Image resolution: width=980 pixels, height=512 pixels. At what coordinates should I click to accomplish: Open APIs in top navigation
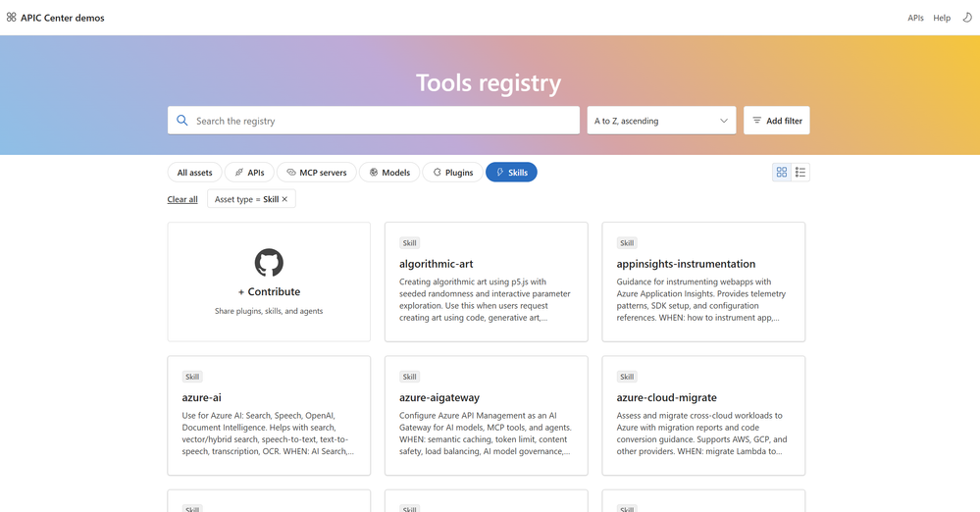point(915,18)
